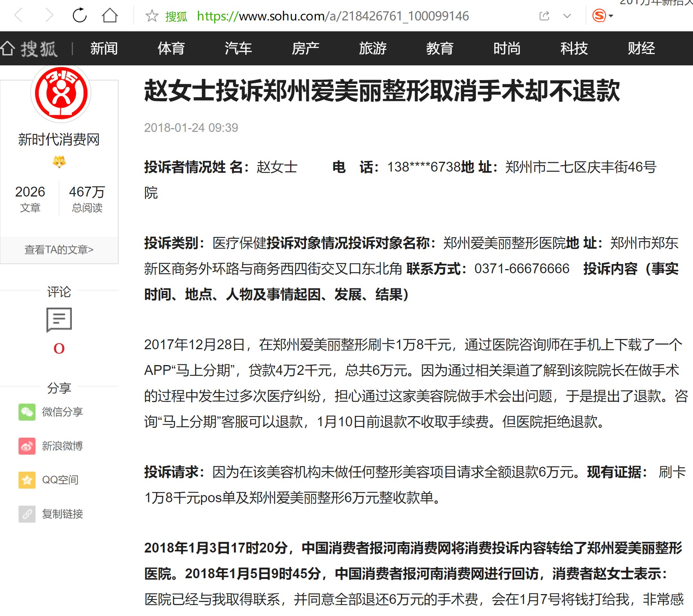Open the 旅游 navigation item

373,48
